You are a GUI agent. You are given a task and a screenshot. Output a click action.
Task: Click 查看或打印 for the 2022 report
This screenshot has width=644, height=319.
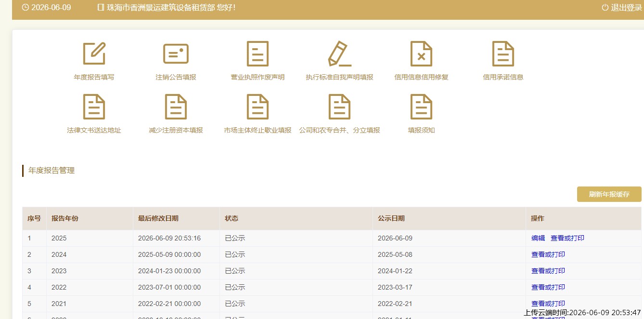(x=548, y=287)
